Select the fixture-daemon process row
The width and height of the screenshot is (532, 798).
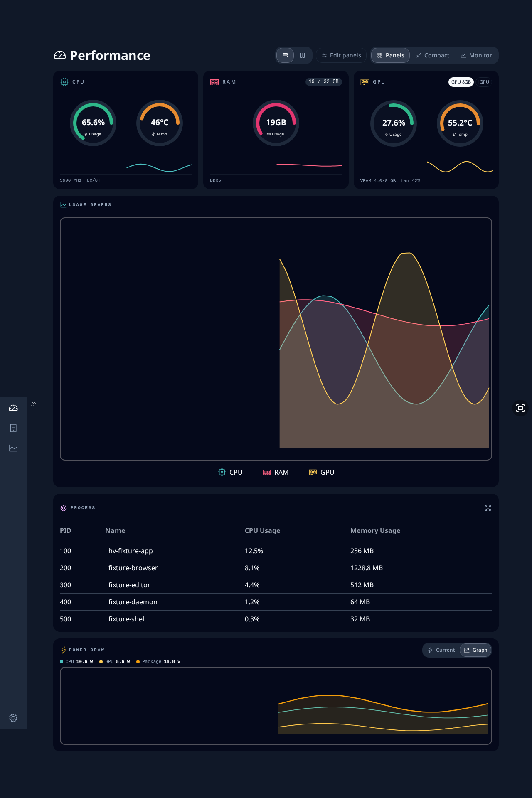[276, 602]
